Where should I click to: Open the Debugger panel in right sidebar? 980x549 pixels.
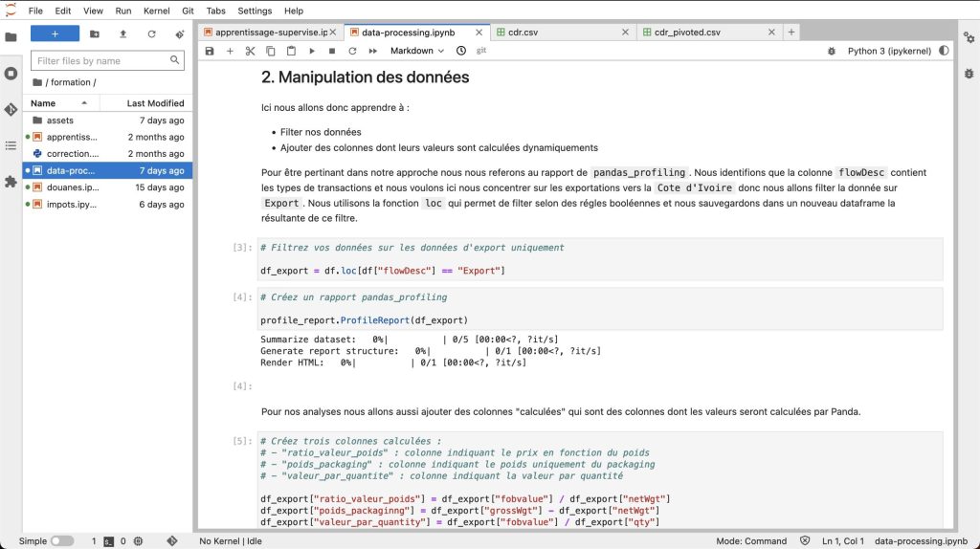click(969, 74)
